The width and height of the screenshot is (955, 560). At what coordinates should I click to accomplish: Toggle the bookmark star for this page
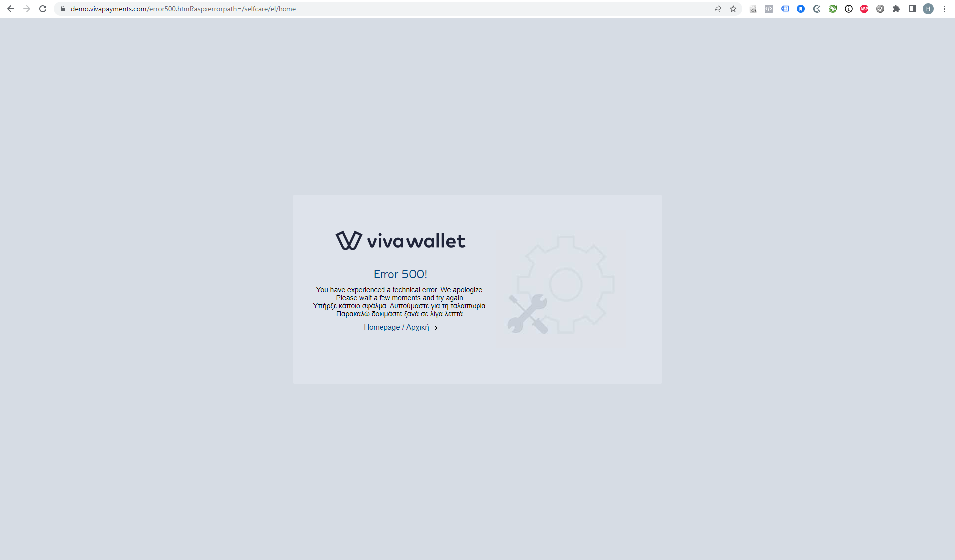pyautogui.click(x=733, y=9)
